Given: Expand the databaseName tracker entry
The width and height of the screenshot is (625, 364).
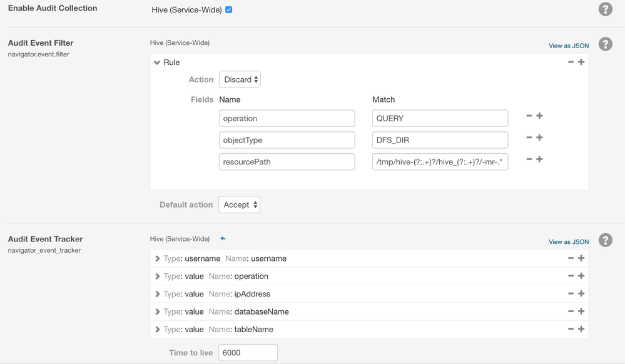Looking at the screenshot, I should [158, 311].
